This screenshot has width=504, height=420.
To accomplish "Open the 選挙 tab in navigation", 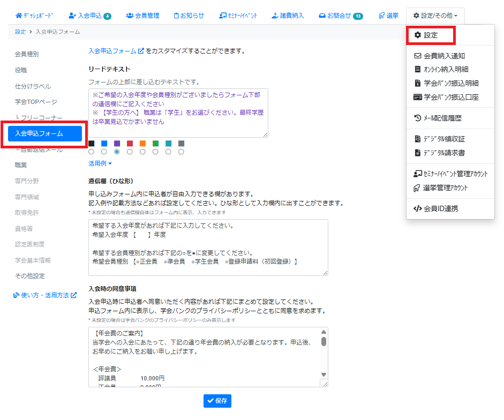I will (388, 16).
